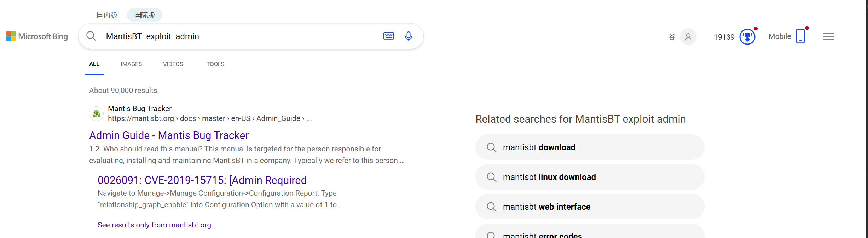Open the hamburger settings menu
The height and width of the screenshot is (238, 868).
829,36
